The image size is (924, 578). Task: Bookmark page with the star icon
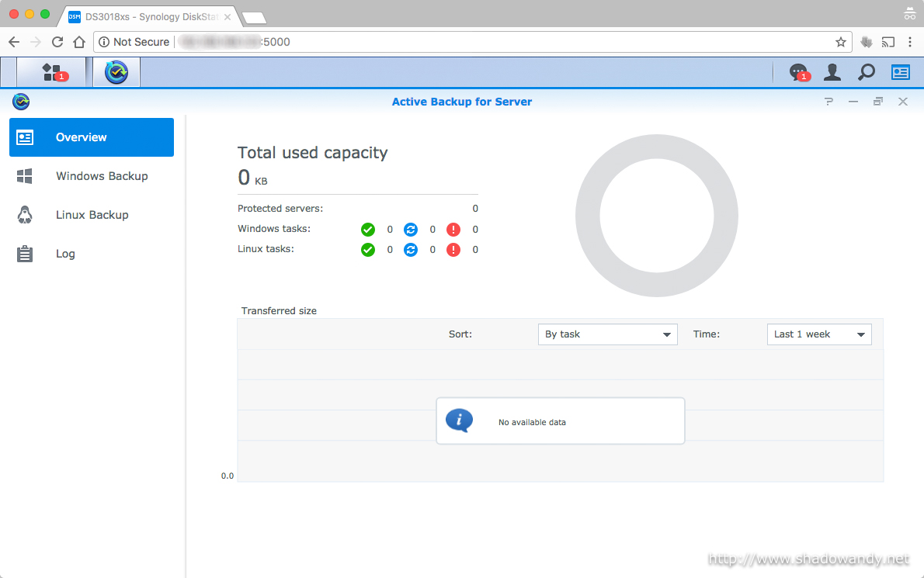click(x=840, y=42)
